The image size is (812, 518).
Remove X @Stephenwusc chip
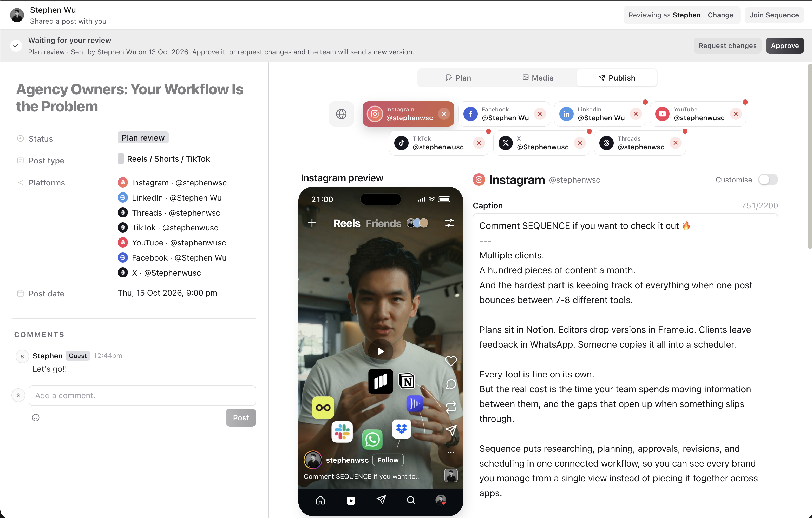[x=580, y=143]
